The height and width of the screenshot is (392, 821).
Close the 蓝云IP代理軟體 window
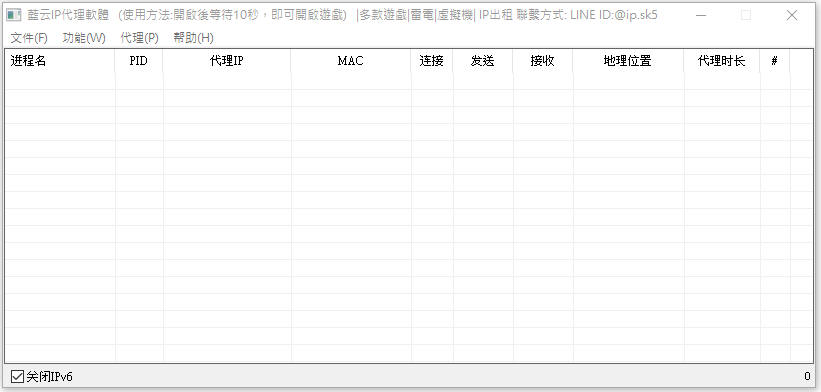click(792, 16)
